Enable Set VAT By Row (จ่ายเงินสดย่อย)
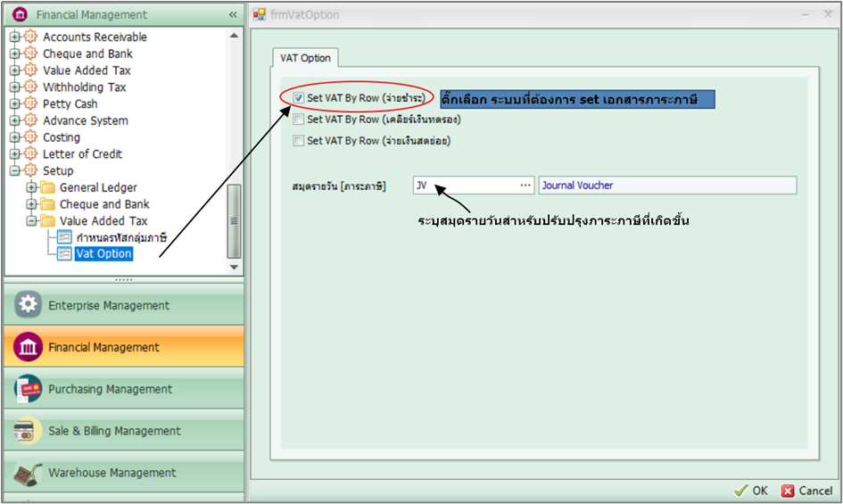 click(299, 140)
